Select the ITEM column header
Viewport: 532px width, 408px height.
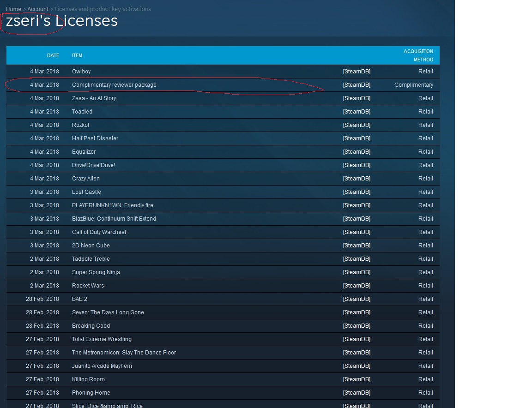77,56
